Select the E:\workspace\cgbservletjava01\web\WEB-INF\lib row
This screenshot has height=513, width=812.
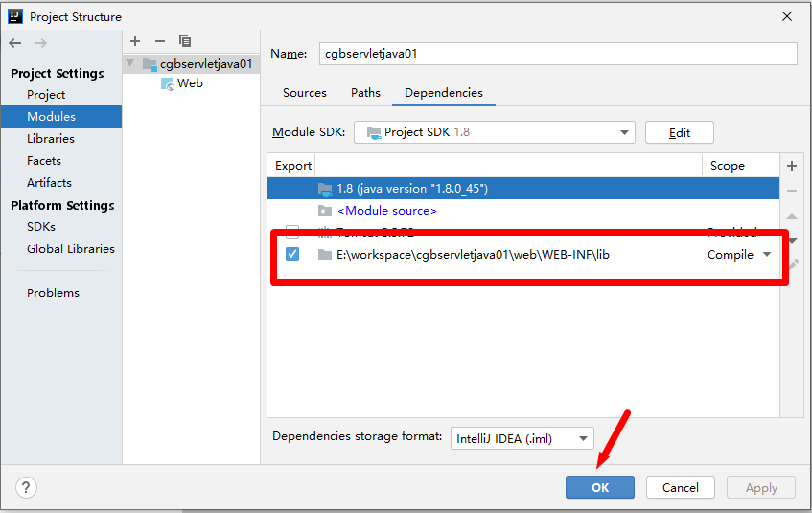tap(523, 254)
